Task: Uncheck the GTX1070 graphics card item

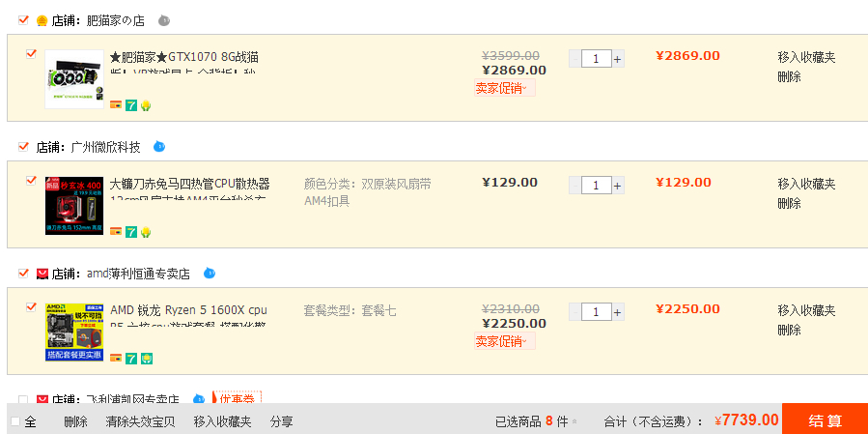Action: click(x=31, y=53)
